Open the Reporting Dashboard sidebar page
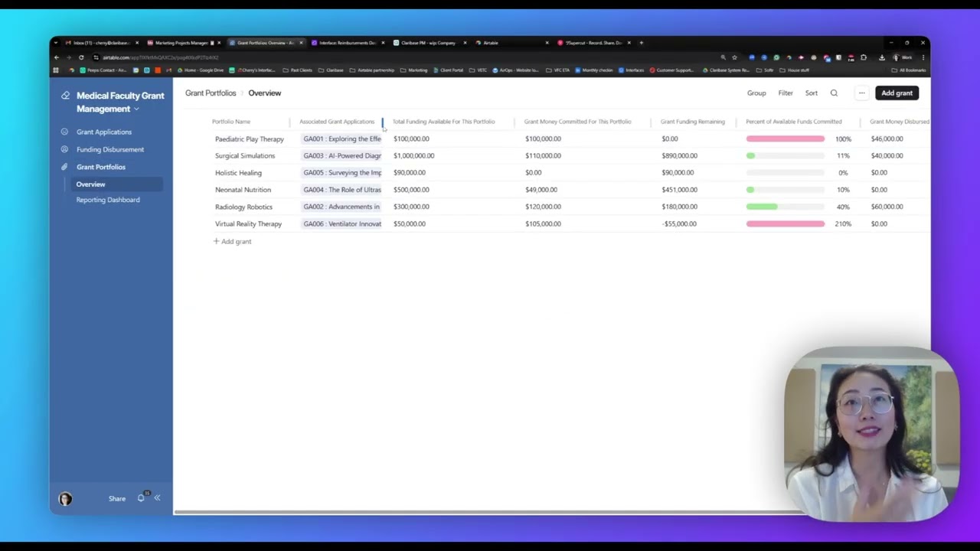The width and height of the screenshot is (980, 551). coord(108,200)
